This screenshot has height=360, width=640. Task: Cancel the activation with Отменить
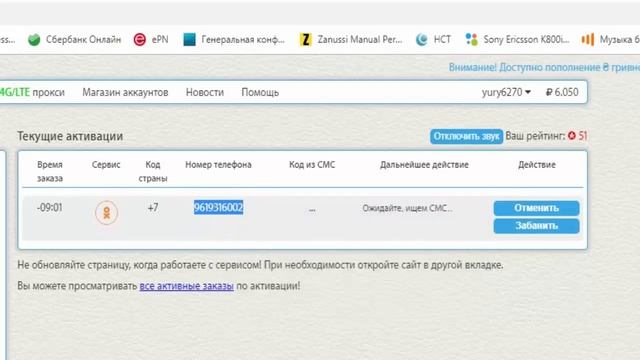pyautogui.click(x=536, y=208)
